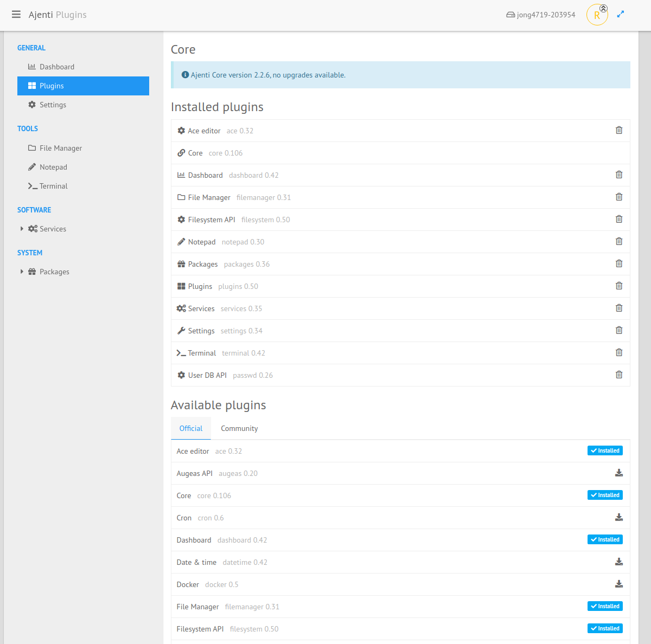
Task: Open File Manager from the sidebar
Action: coord(83,148)
